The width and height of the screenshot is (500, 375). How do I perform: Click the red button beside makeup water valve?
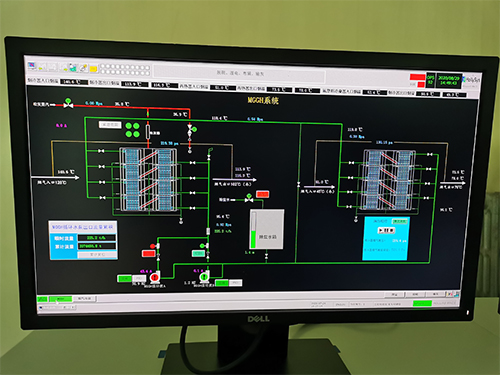pyautogui.click(x=262, y=194)
